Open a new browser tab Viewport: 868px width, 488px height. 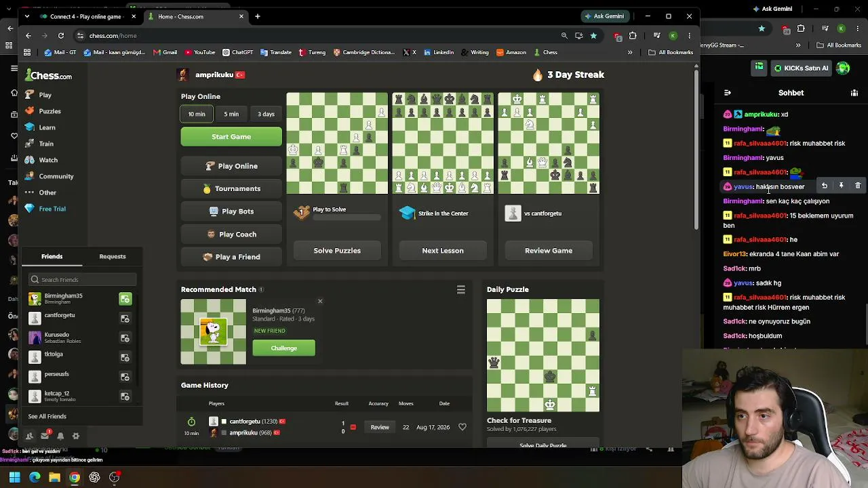pos(258,16)
